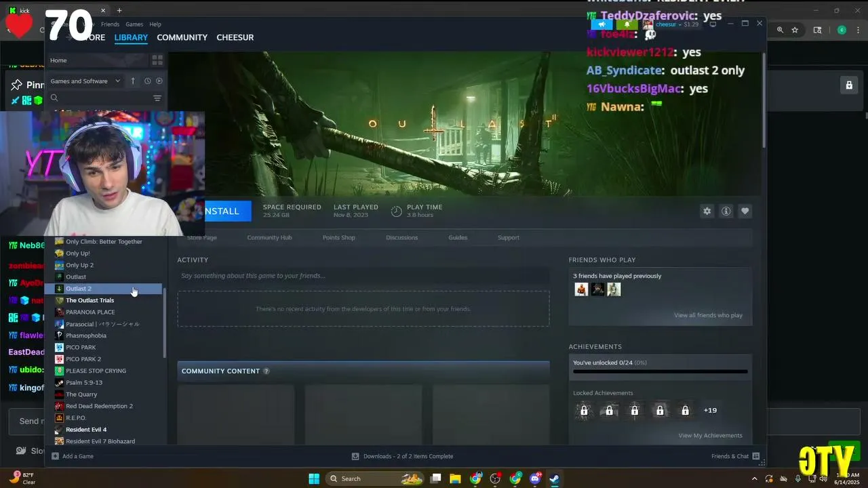Image resolution: width=868 pixels, height=488 pixels.
Task: Click the zoom magnifier in Chrome address bar
Action: (x=780, y=30)
